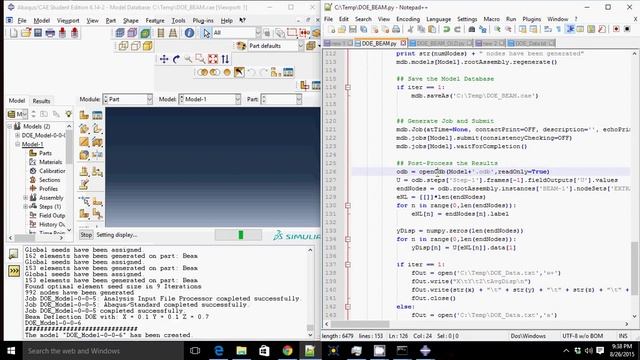
Task: Click Notepad++ horizontal scrollbar thumb
Action: pos(360,324)
